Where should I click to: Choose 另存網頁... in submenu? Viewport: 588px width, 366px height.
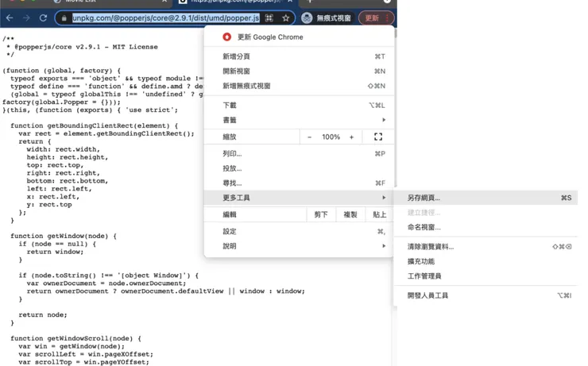point(486,198)
